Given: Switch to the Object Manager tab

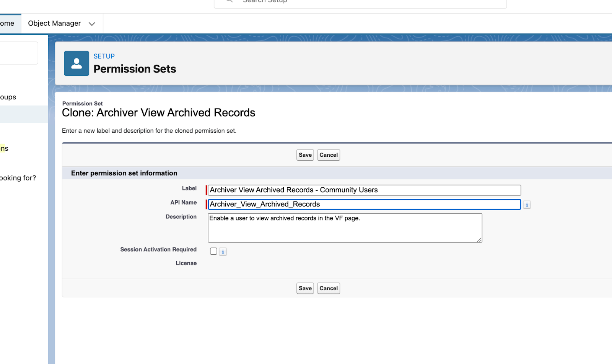Looking at the screenshot, I should [54, 23].
